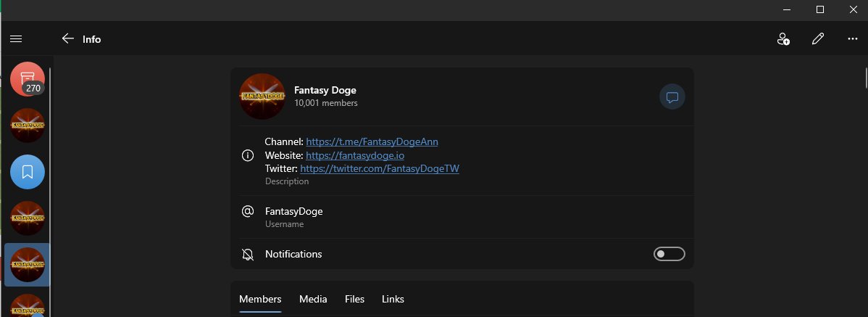Open the message bubble button for Fantasy Doge
This screenshot has width=868, height=317.
(672, 97)
